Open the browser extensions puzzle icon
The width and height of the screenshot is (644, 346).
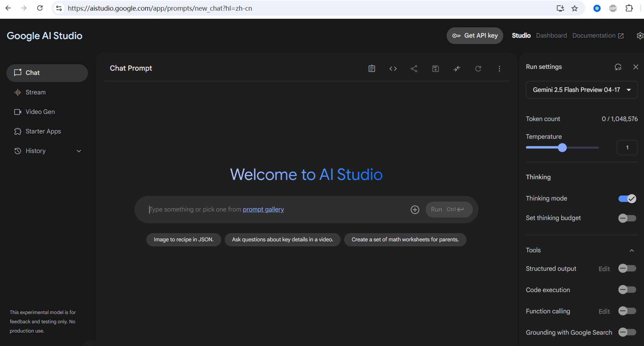(x=629, y=8)
